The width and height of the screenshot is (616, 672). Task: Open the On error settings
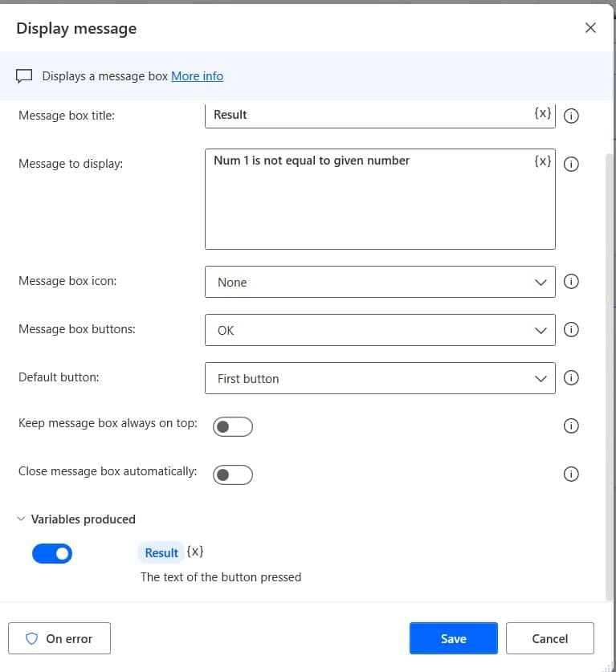click(59, 638)
